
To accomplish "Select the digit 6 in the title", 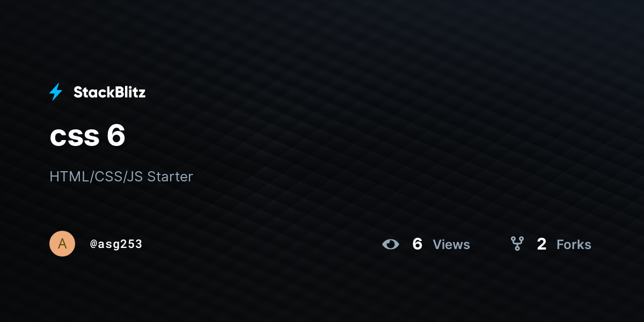I will coord(116,136).
